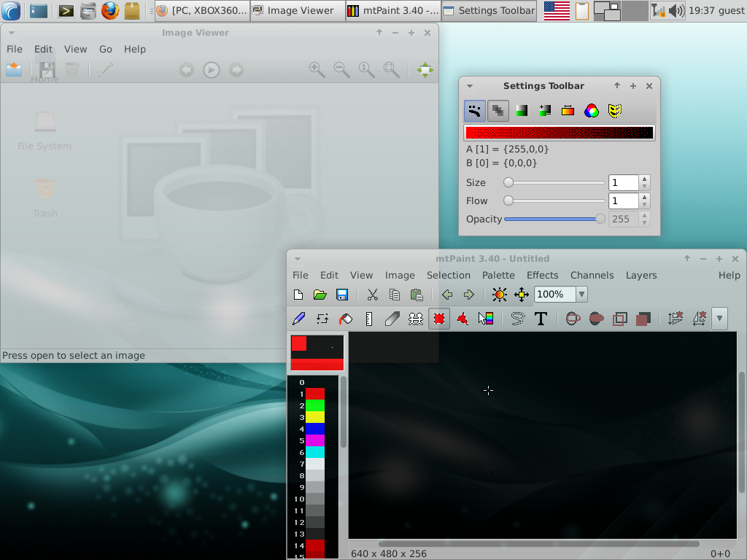The image size is (747, 560).
Task: Toggle Tint +- in Settings Toolbar
Action: (544, 111)
